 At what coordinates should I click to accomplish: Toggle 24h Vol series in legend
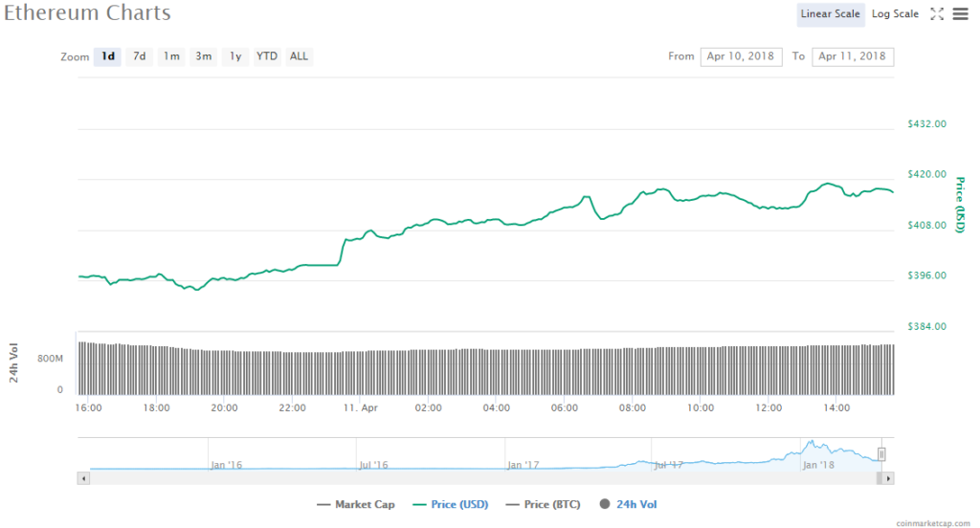coord(631,504)
